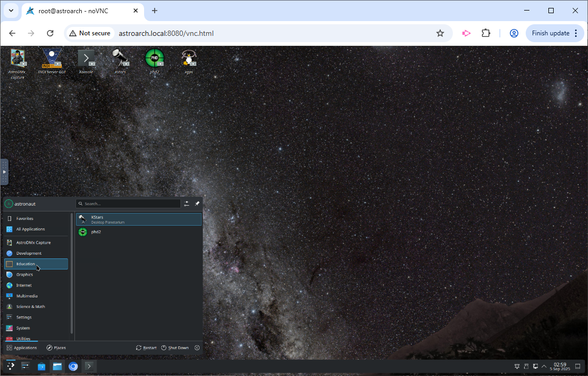588x376 pixels.
Task: Open the Settings category in launcher
Action: coord(36,317)
